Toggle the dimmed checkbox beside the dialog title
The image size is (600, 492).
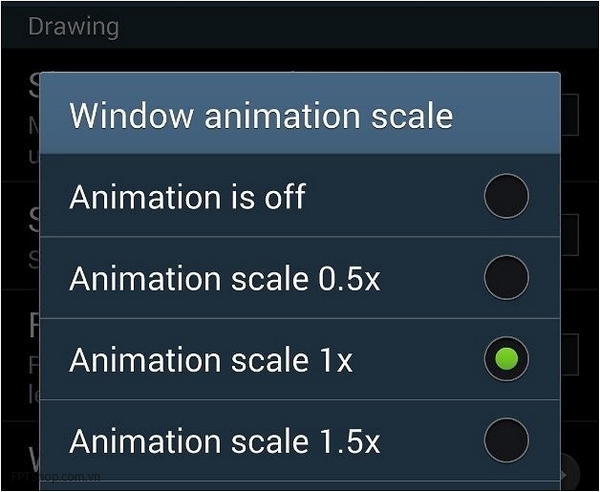coord(569,115)
